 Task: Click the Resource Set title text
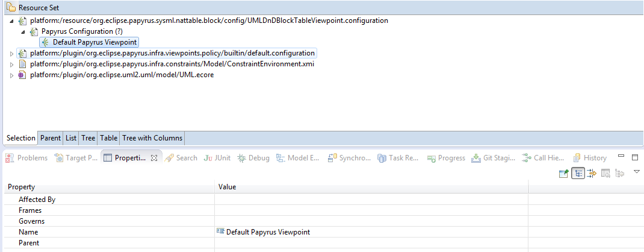(x=39, y=7)
